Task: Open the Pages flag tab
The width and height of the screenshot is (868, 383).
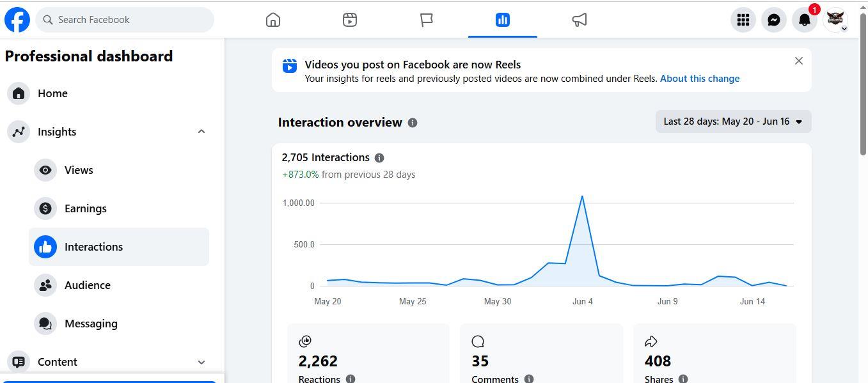Action: 427,20
